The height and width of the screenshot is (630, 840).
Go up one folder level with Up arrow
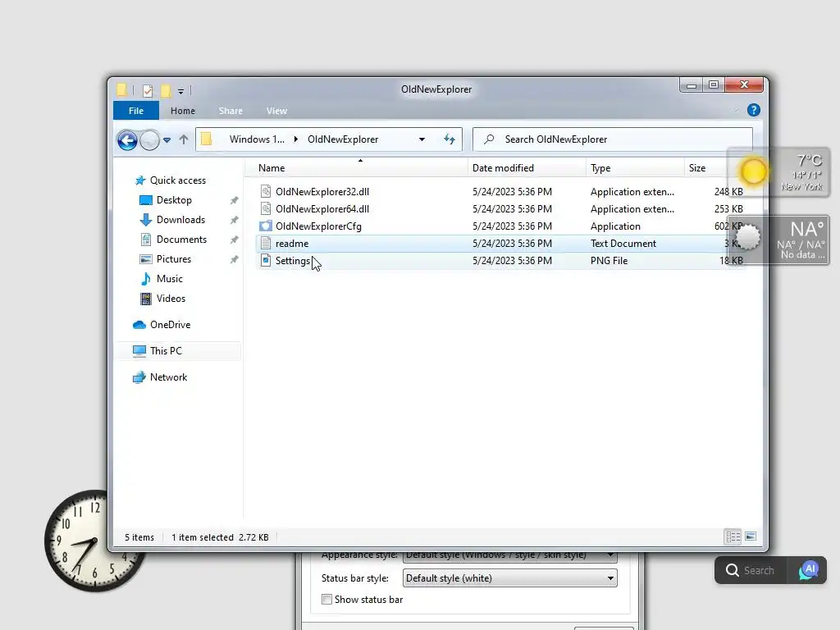click(184, 139)
